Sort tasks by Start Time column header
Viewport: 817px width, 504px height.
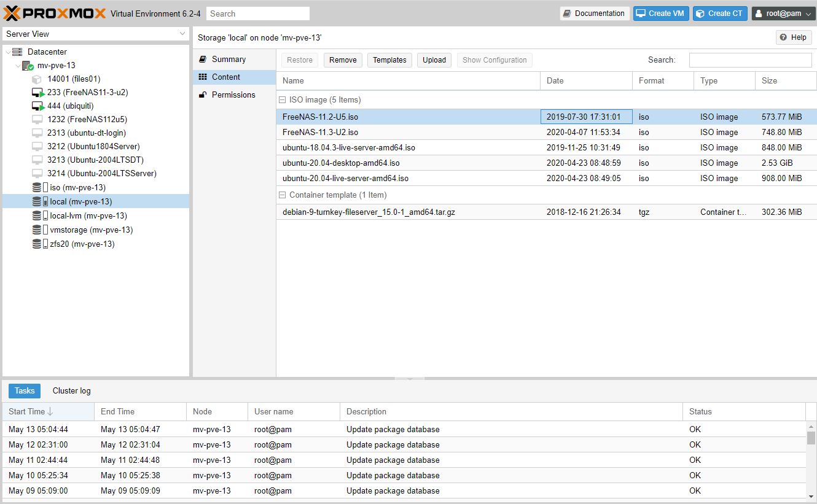[27, 412]
